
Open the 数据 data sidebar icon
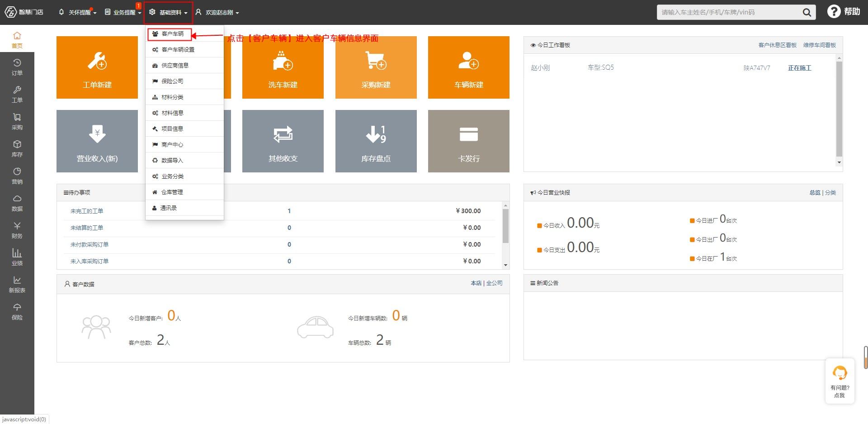point(17,203)
